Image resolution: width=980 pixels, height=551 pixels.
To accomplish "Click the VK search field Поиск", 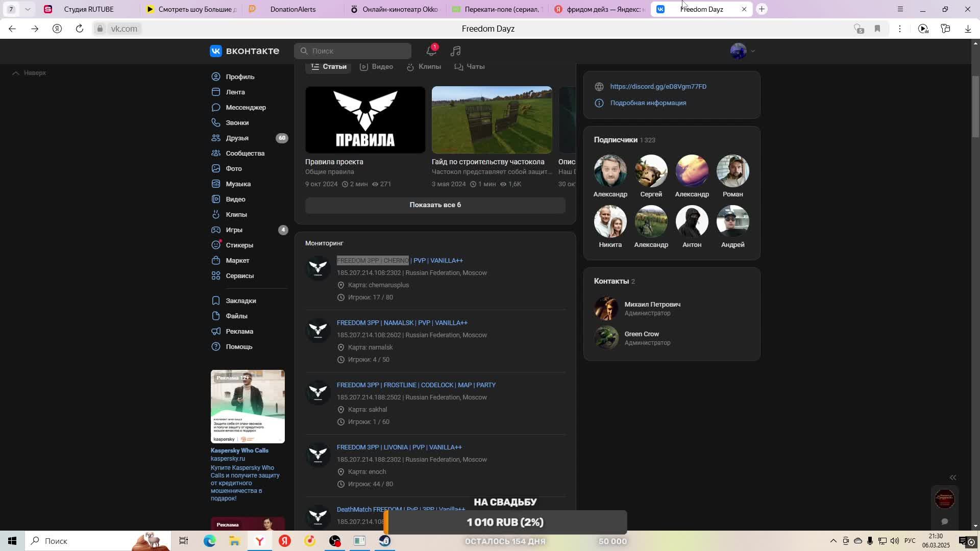I will 352,51.
